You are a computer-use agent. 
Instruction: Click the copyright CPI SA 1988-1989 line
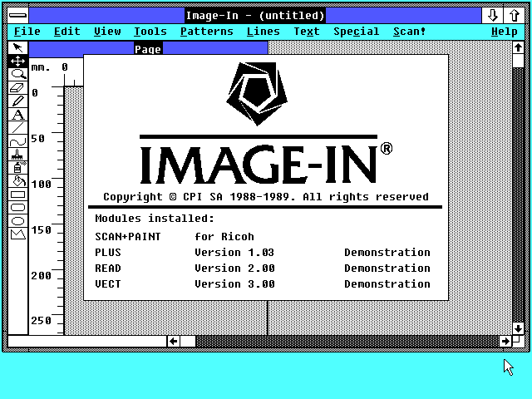click(x=266, y=197)
